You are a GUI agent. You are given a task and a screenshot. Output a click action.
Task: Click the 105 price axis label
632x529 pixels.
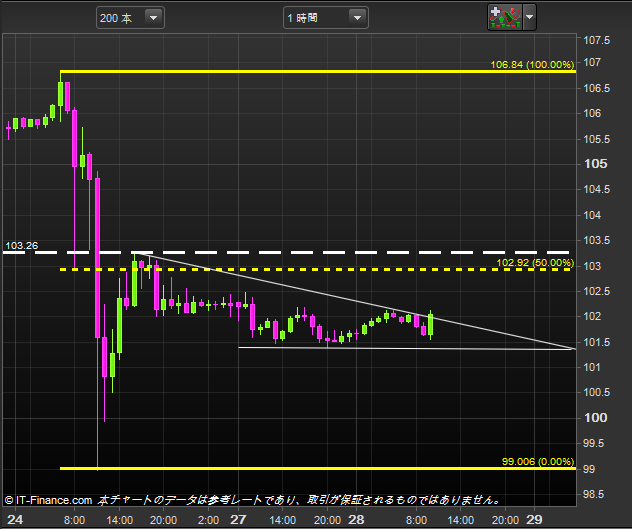[x=596, y=164]
